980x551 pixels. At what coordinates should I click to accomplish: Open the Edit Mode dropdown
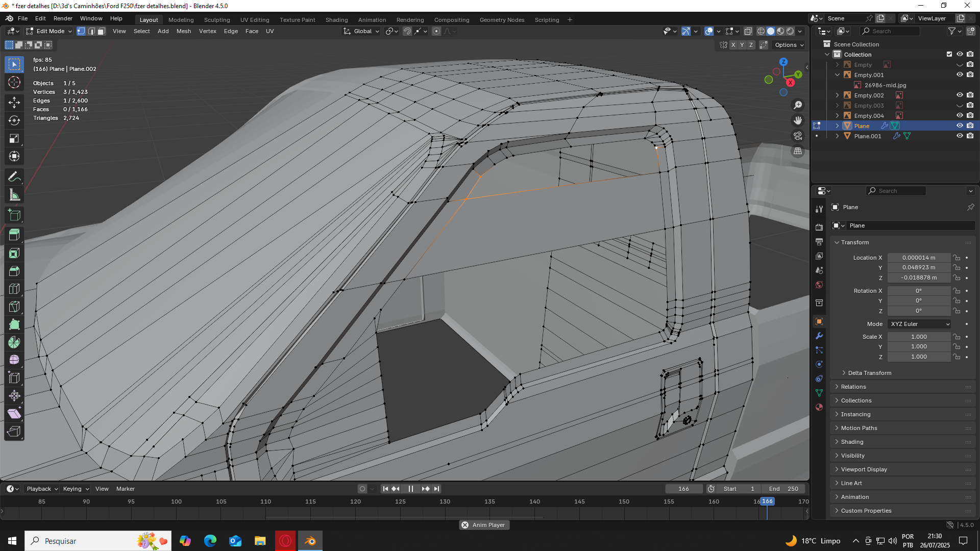(50, 31)
